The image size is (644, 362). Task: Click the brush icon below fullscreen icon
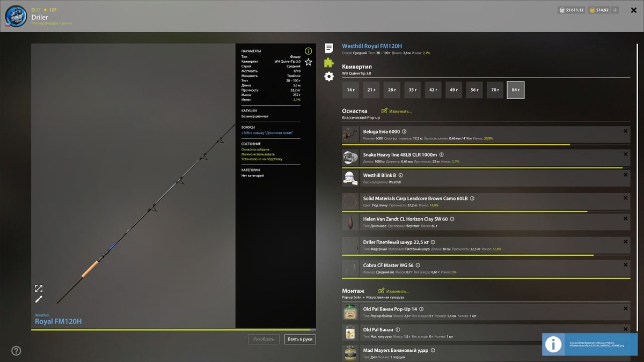click(39, 299)
